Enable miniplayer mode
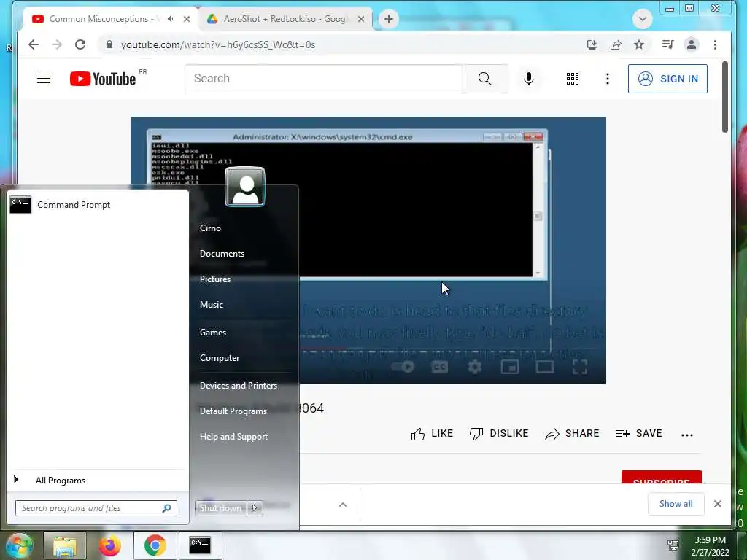 (510, 367)
